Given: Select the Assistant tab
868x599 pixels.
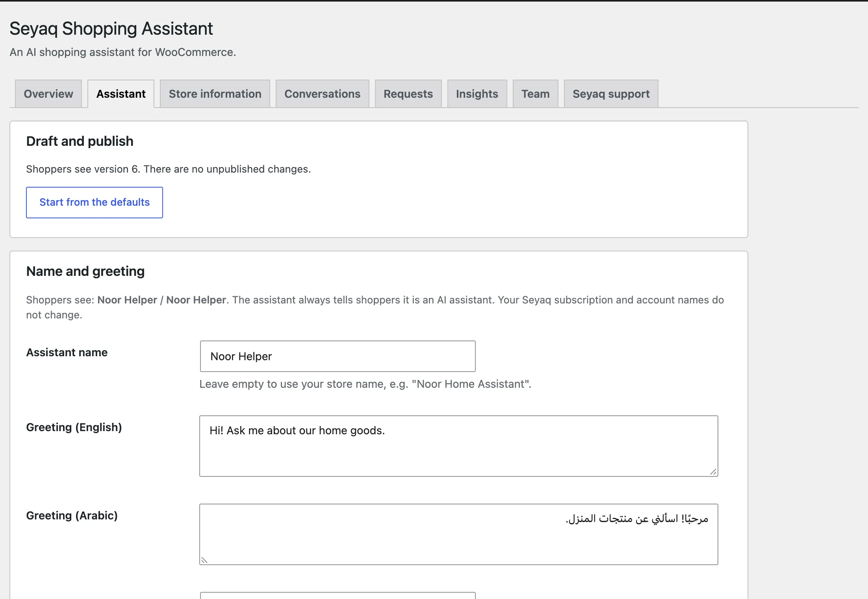Looking at the screenshot, I should coord(121,94).
